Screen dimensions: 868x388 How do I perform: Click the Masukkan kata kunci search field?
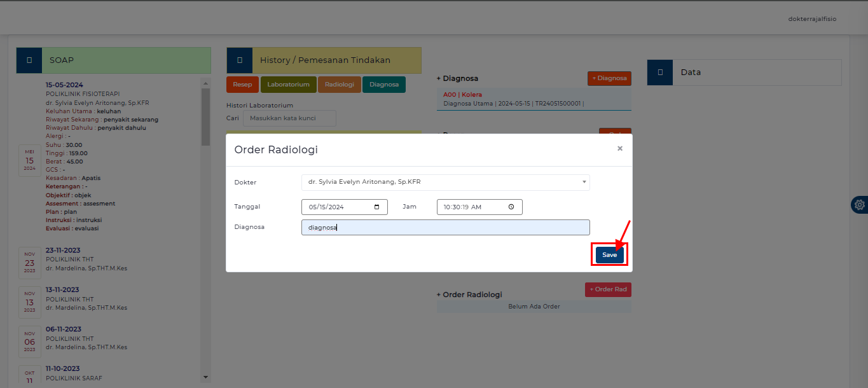[289, 118]
